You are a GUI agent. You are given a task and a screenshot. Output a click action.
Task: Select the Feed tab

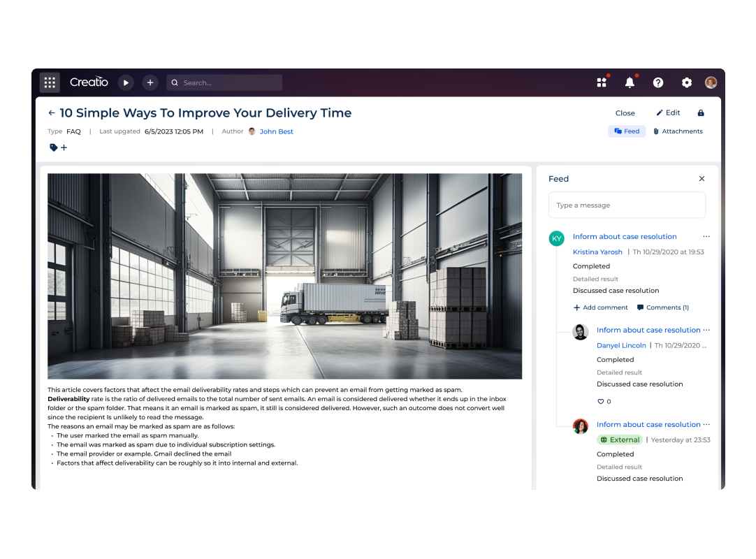pyautogui.click(x=627, y=131)
